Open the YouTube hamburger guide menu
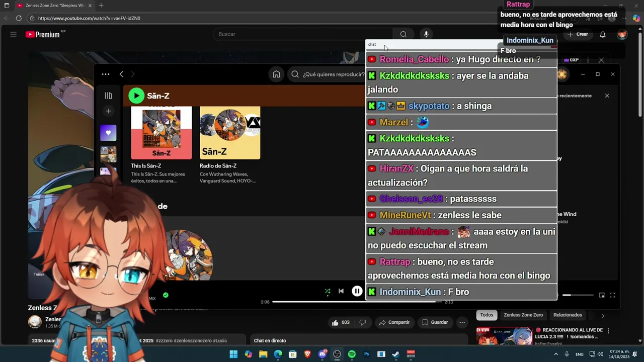 14,34
